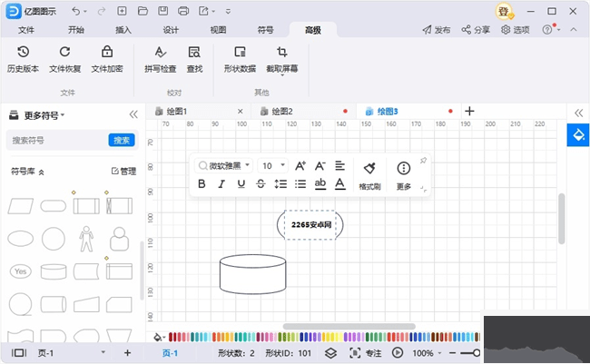The image size is (590, 364).
Task: Click the 搜索符号 search input field
Action: click(x=56, y=141)
